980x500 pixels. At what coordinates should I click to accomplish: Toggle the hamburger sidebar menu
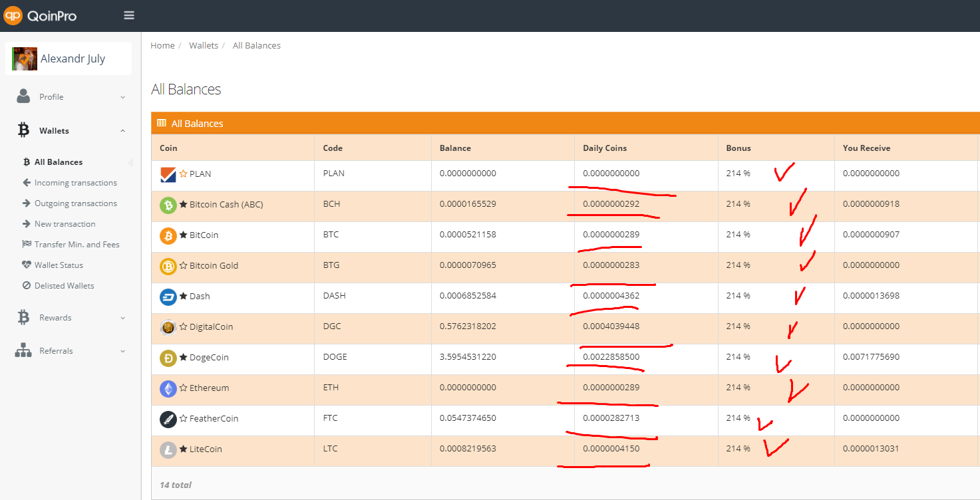coord(129,15)
